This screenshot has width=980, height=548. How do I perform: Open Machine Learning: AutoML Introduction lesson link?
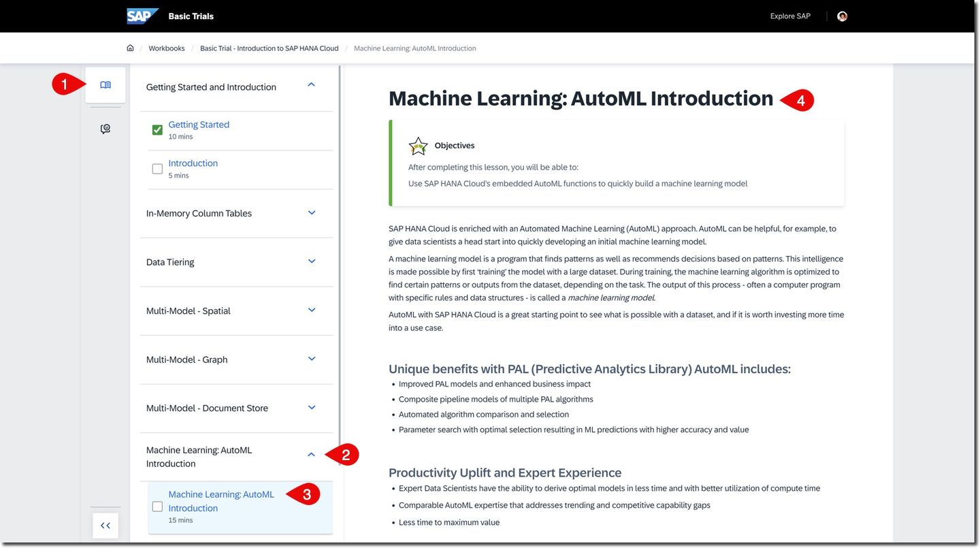click(x=221, y=501)
